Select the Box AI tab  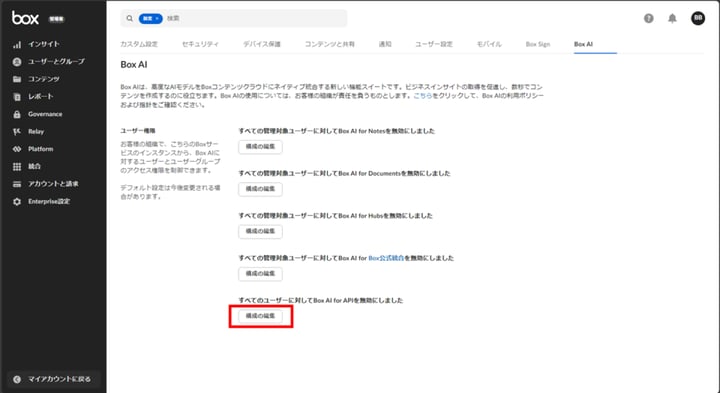coord(583,44)
